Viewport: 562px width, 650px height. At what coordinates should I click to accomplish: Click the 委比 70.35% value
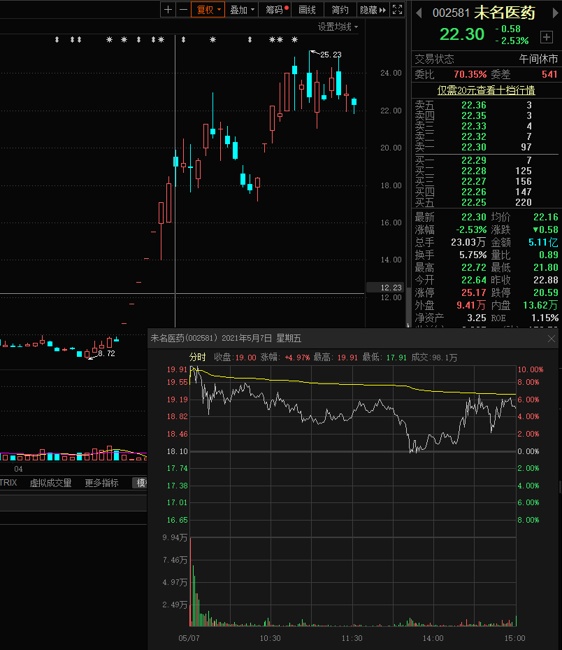470,75
